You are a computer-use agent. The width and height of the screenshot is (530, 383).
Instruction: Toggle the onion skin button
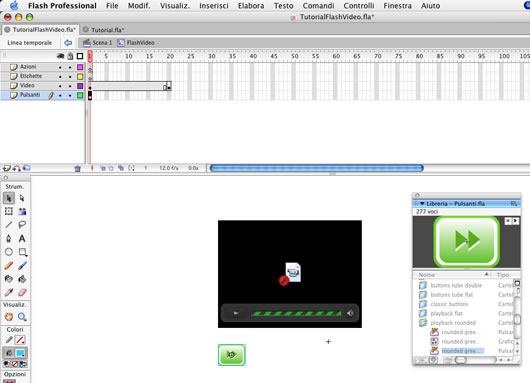pyautogui.click(x=103, y=168)
